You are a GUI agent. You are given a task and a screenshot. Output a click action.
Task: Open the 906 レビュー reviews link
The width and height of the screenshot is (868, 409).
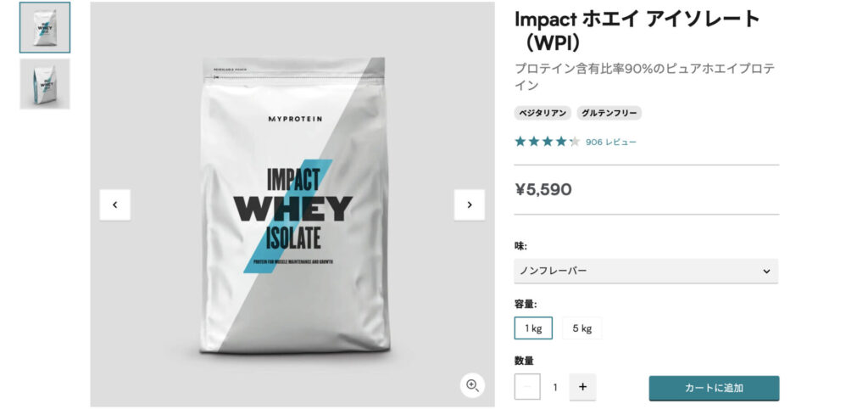pyautogui.click(x=611, y=143)
